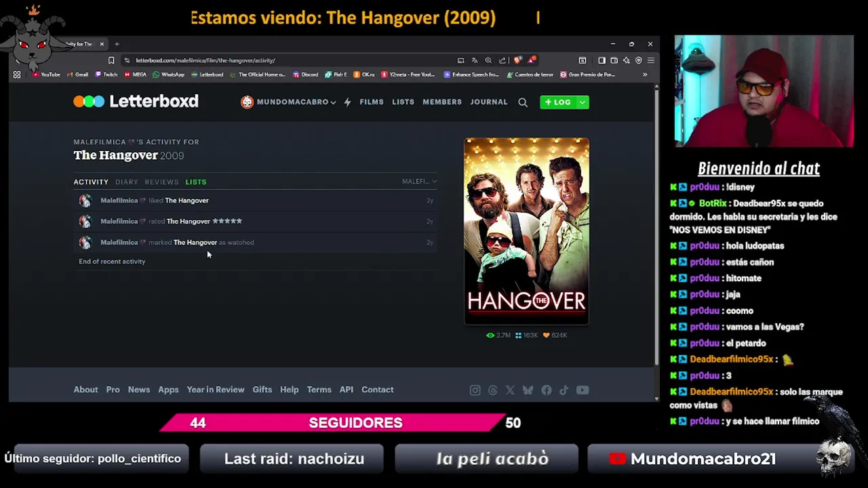This screenshot has width=868, height=488.
Task: Switch to the LISTS tab
Action: tap(196, 182)
